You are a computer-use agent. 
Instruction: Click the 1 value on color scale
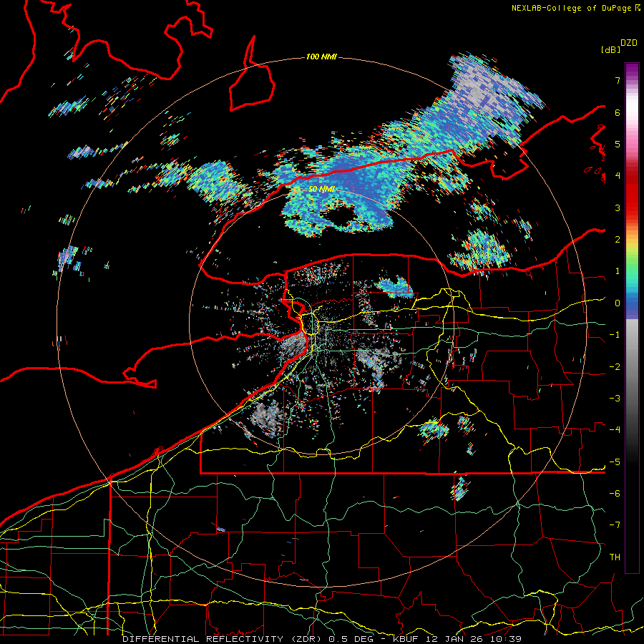[618, 271]
